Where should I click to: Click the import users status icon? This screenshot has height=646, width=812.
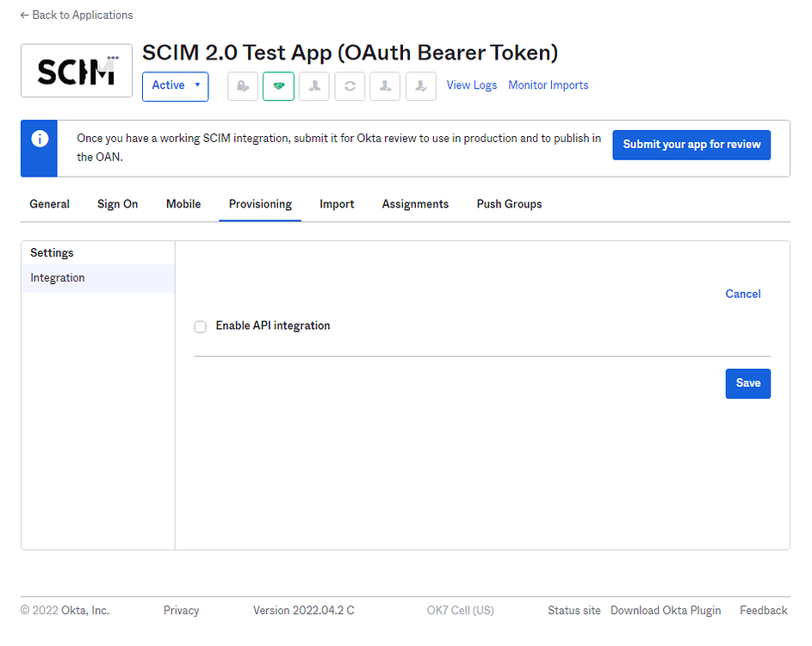313,86
